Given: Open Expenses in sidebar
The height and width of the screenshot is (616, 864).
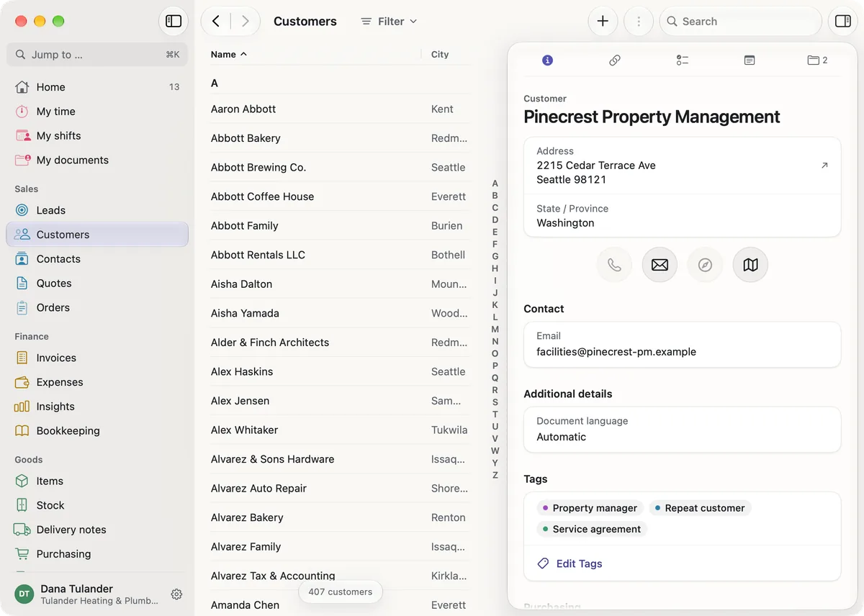Looking at the screenshot, I should tap(97, 382).
